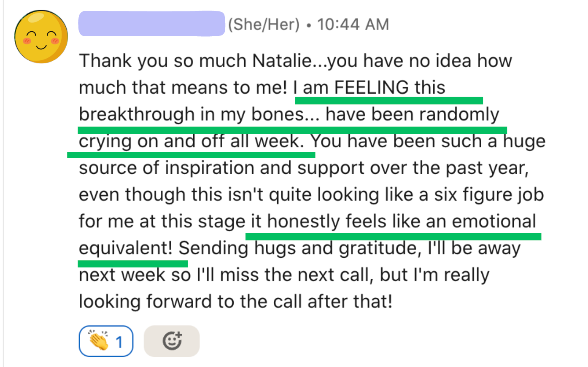Image resolution: width=588 pixels, height=367 pixels.
Task: Click the 10:44 AM timestamp
Action: pos(353,24)
